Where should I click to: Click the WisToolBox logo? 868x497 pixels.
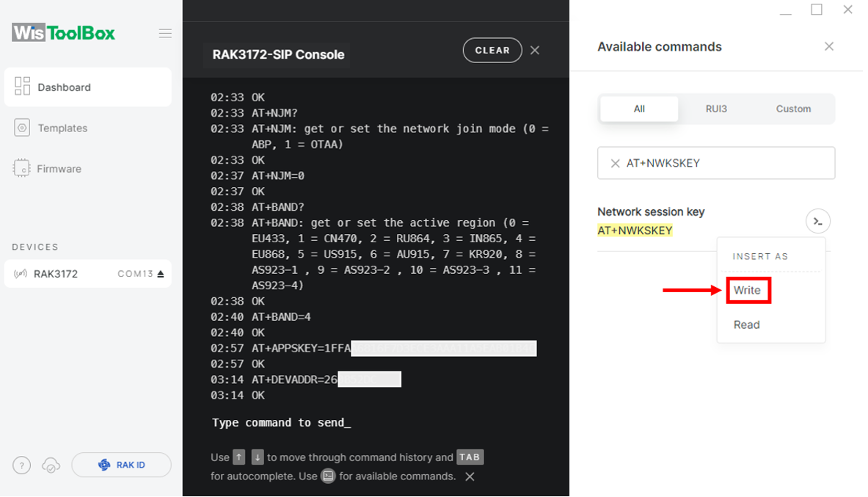pyautogui.click(x=64, y=33)
